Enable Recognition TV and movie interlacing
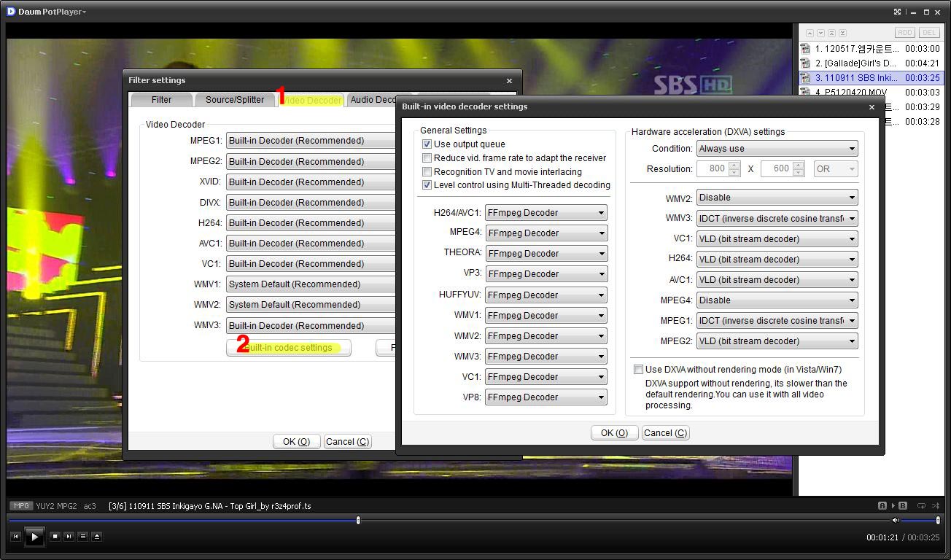Viewport: 951px width, 560px height. click(x=427, y=172)
